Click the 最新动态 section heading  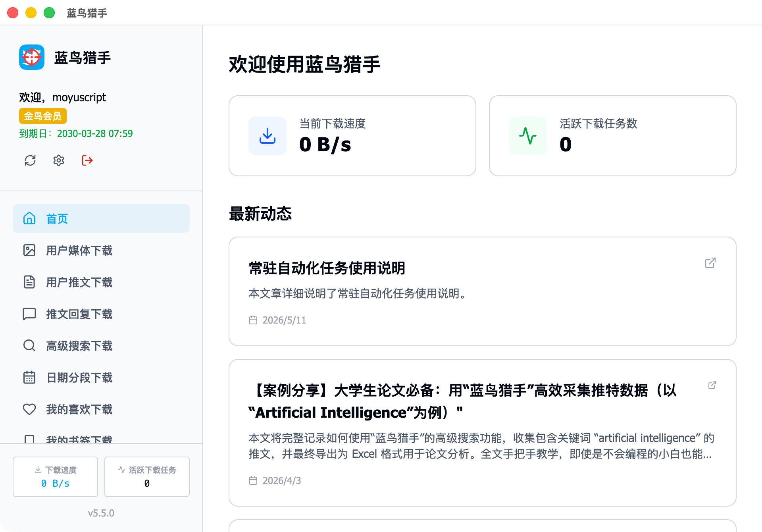pyautogui.click(x=260, y=214)
